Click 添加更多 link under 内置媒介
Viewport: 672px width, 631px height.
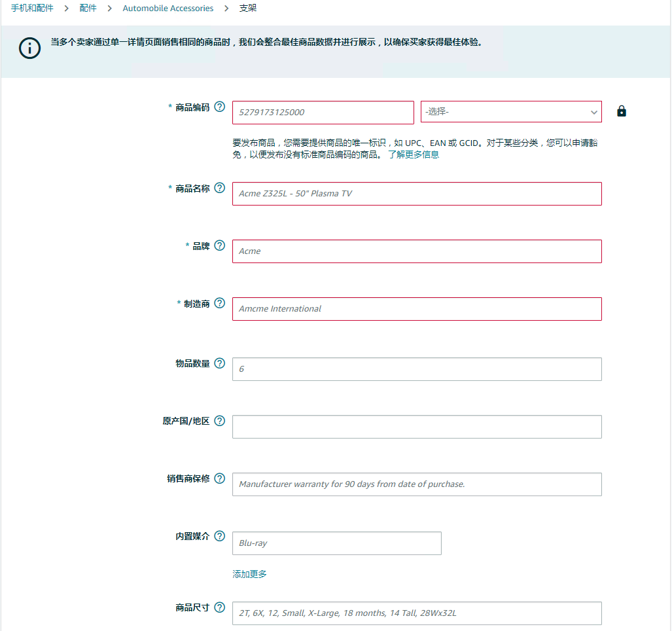pos(249,574)
